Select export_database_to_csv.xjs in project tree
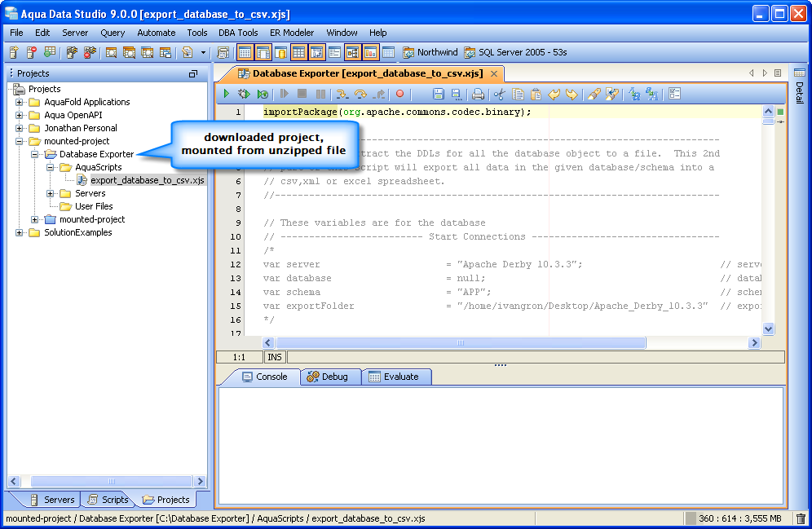 147,180
